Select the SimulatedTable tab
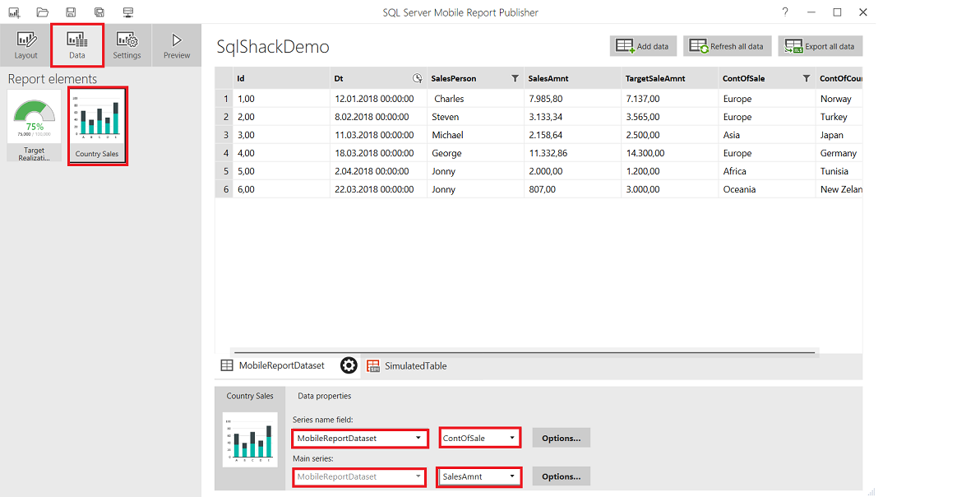This screenshot has height=497, width=980. click(x=416, y=366)
